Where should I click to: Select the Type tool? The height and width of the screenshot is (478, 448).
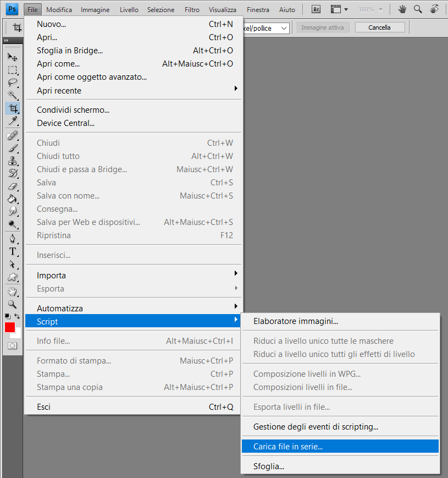pos(13,251)
